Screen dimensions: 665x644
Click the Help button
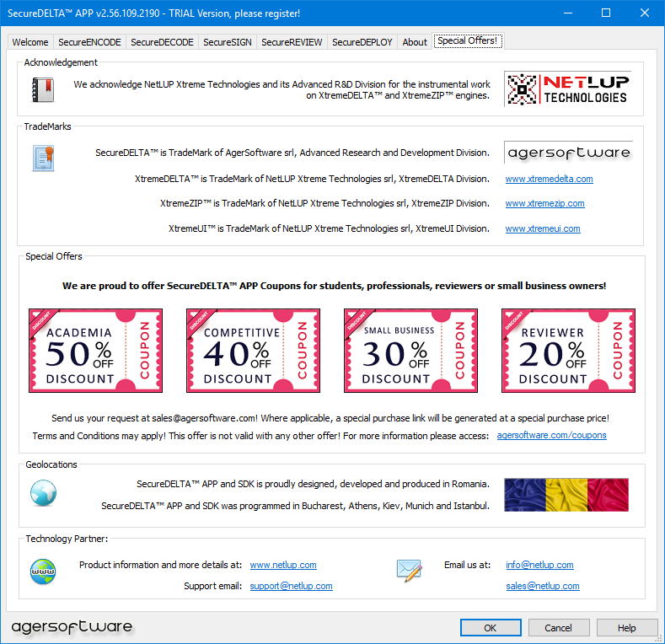pyautogui.click(x=627, y=627)
